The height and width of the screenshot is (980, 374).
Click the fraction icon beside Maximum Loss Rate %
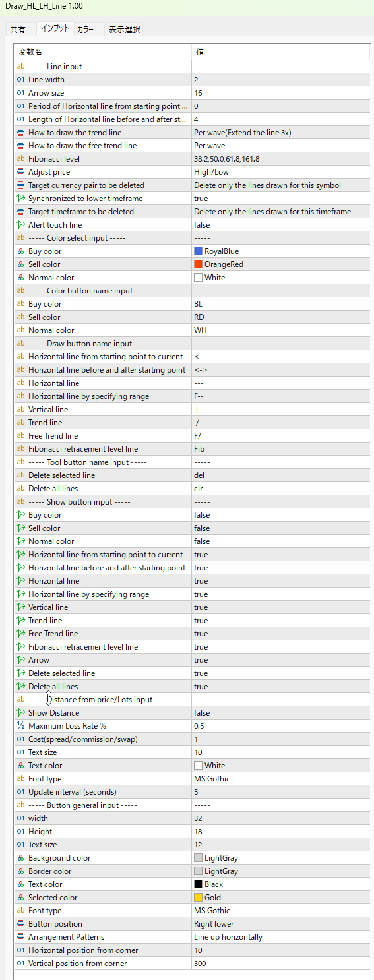[20, 726]
